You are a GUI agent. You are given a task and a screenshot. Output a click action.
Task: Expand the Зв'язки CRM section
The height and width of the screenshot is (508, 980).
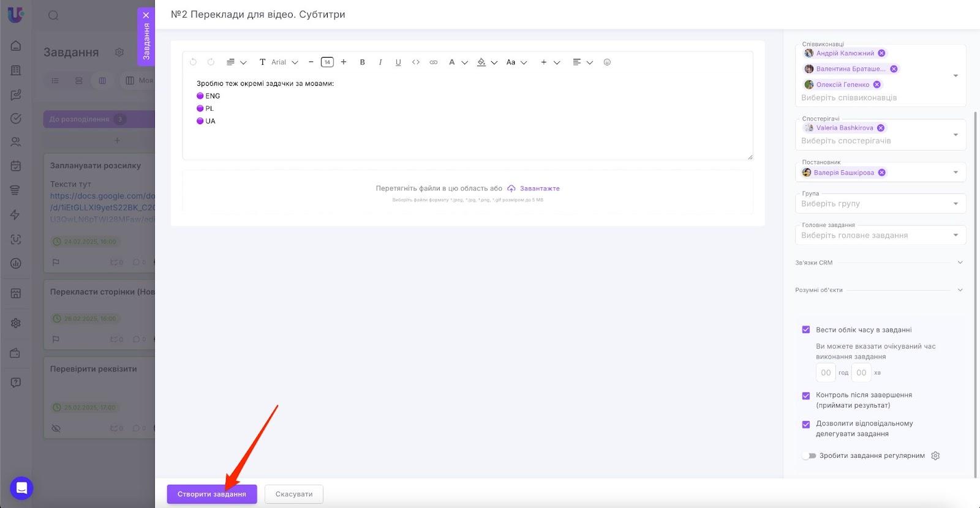(880, 263)
